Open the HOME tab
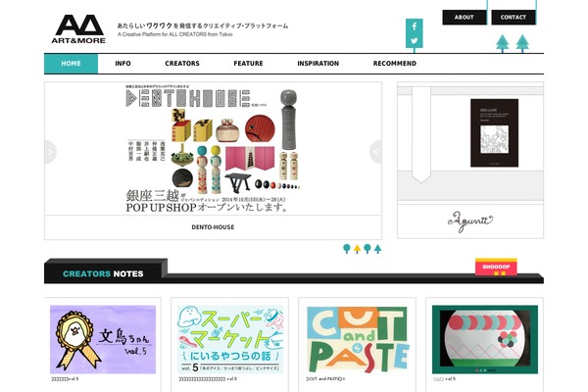This screenshot has width=588, height=392. [71, 64]
